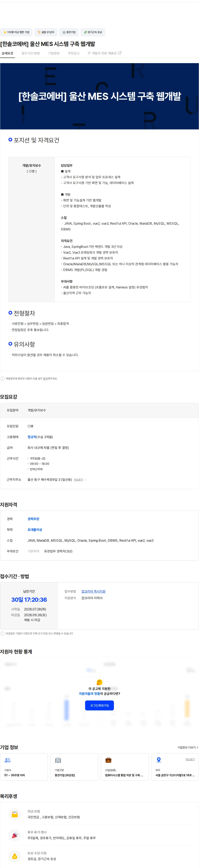Click the 경력무관 value

[x=33, y=519]
